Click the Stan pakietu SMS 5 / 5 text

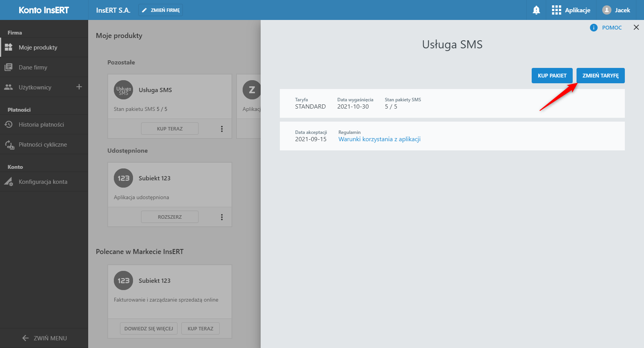pyautogui.click(x=141, y=109)
